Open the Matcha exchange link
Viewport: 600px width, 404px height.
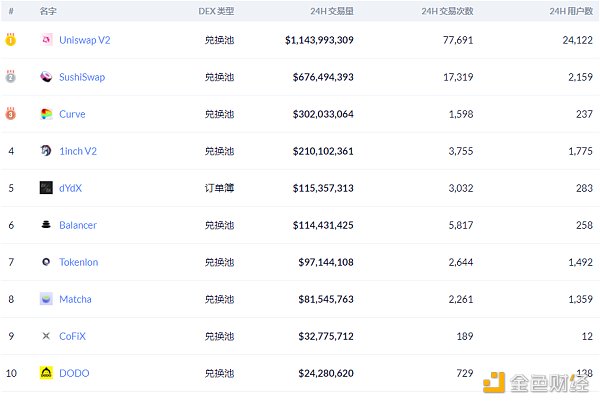coord(77,299)
